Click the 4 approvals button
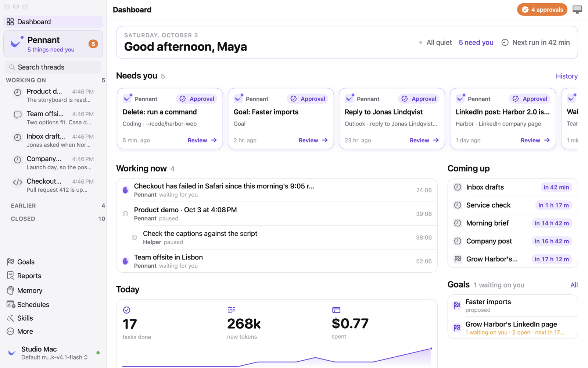 pyautogui.click(x=542, y=10)
